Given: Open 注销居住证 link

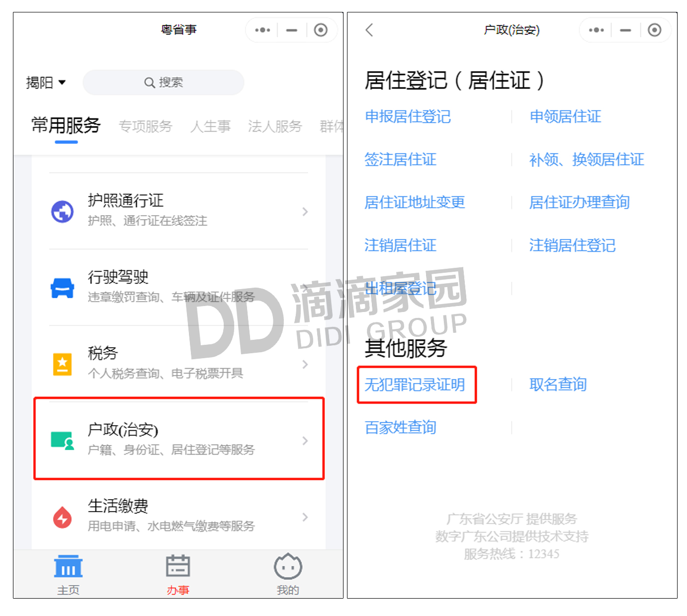Looking at the screenshot, I should point(401,245).
